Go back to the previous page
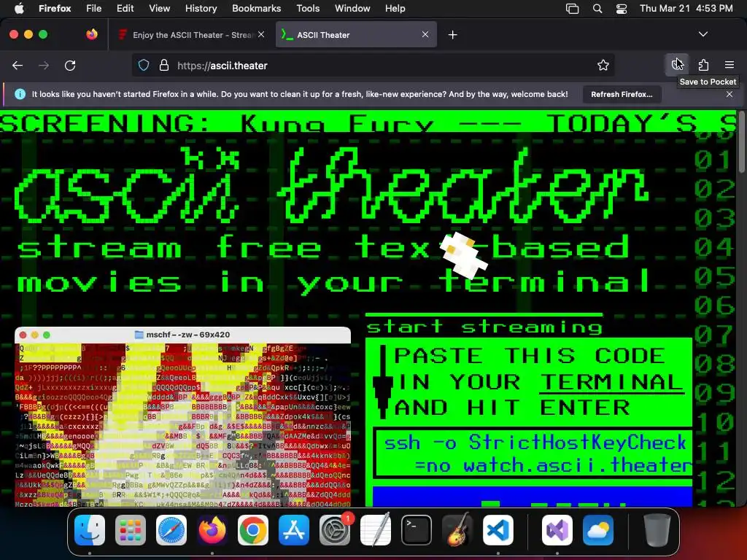747x560 pixels. [x=18, y=65]
